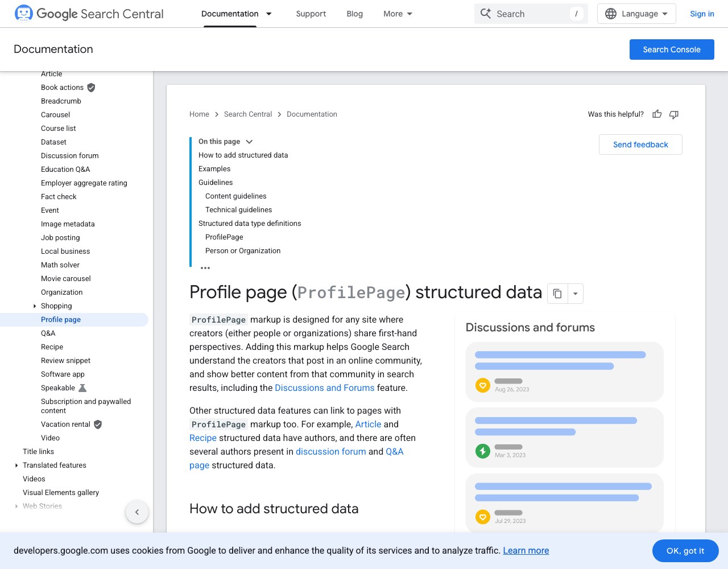Click the Documentation breadcrumb link
The height and width of the screenshot is (569, 728).
click(x=312, y=114)
